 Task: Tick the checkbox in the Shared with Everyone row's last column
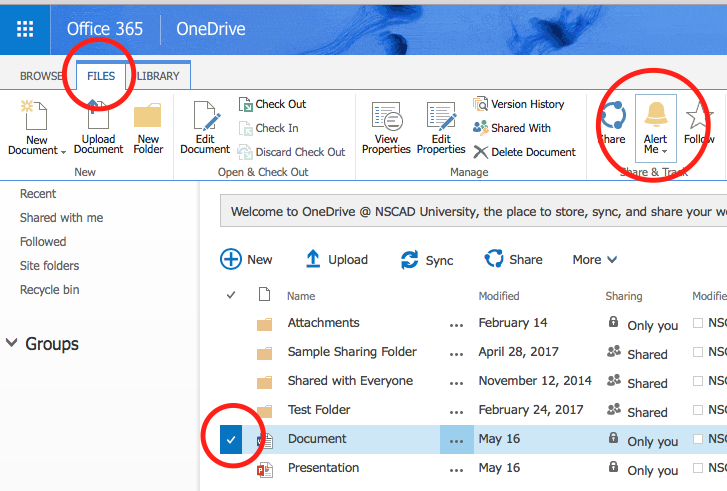point(698,381)
